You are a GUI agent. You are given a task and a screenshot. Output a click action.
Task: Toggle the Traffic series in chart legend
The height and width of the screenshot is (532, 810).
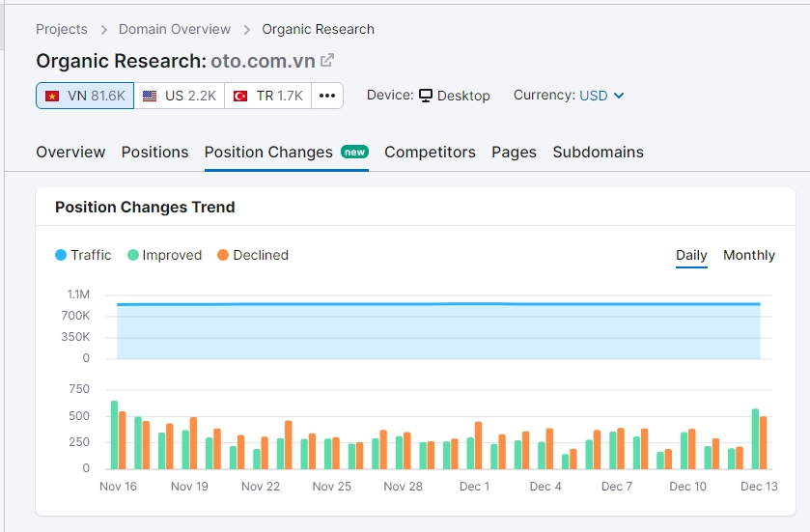coord(83,255)
